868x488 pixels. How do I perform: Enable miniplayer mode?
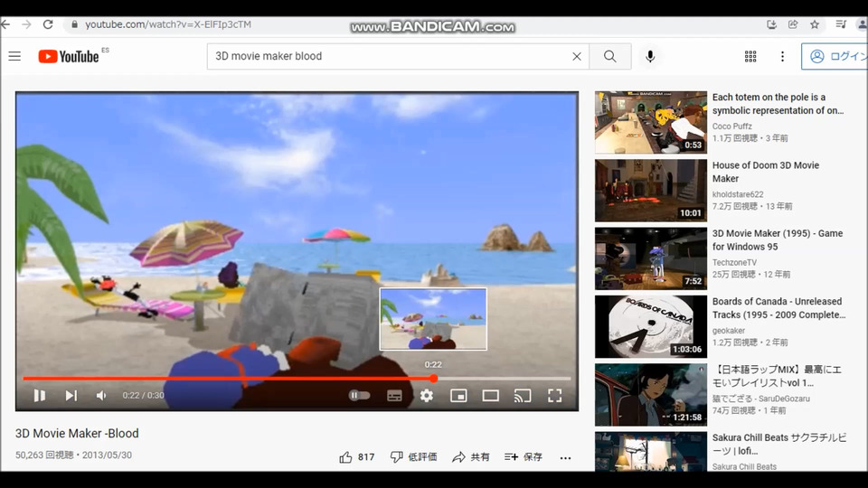tap(458, 396)
